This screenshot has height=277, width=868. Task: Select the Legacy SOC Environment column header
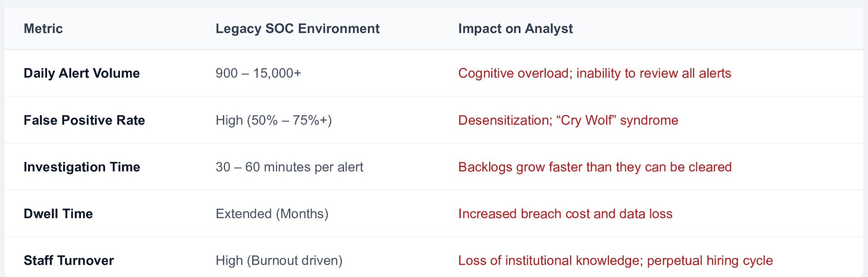pyautogui.click(x=298, y=28)
